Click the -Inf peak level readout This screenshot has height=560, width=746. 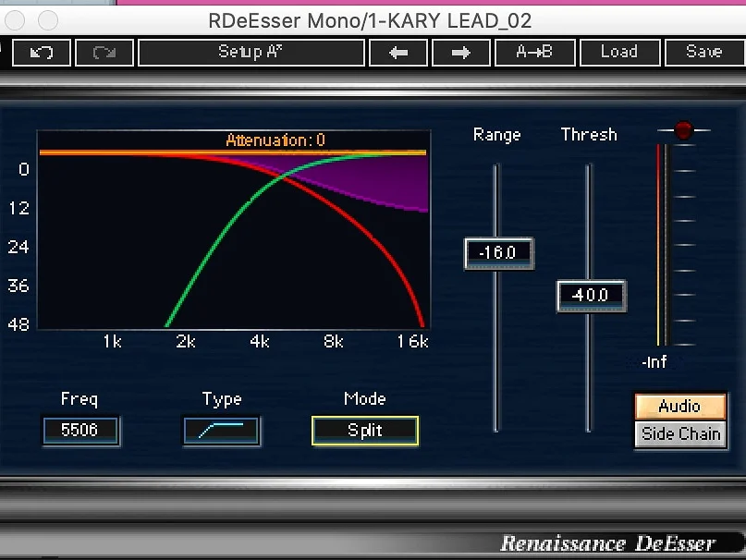pyautogui.click(x=654, y=362)
